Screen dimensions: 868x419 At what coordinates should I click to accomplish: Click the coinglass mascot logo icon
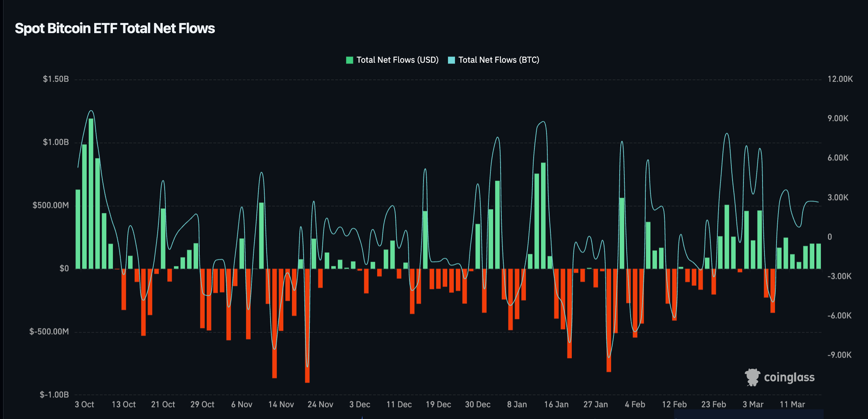pyautogui.click(x=752, y=377)
